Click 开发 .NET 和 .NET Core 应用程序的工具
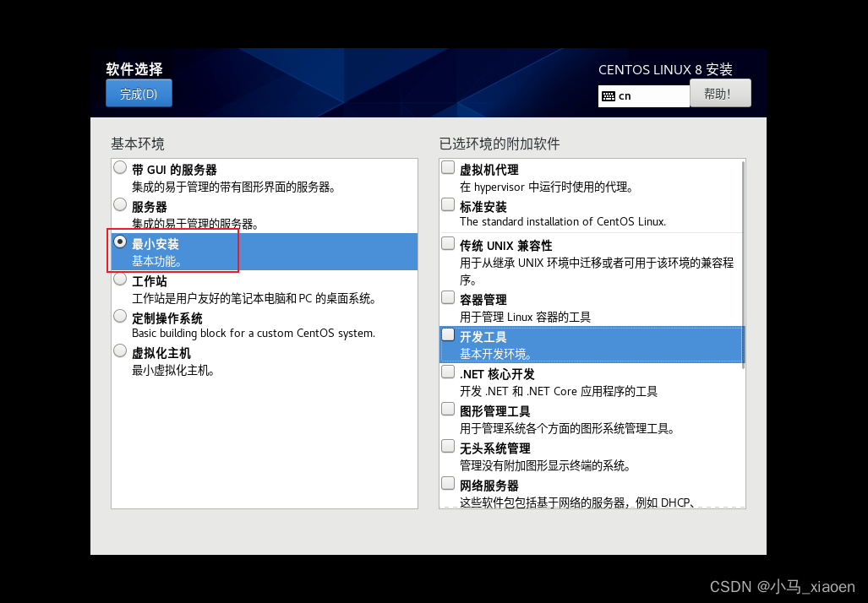868x603 pixels. tap(559, 391)
